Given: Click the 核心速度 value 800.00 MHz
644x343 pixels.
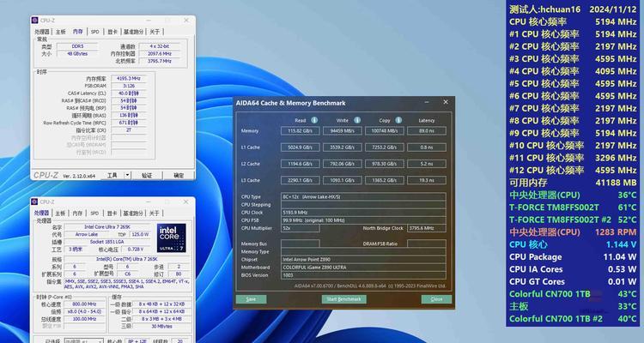Looking at the screenshot, I should pyautogui.click(x=84, y=304).
